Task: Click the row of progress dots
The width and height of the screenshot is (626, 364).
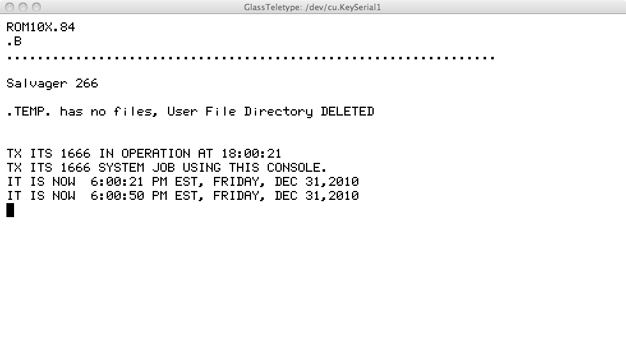Action: (250, 57)
